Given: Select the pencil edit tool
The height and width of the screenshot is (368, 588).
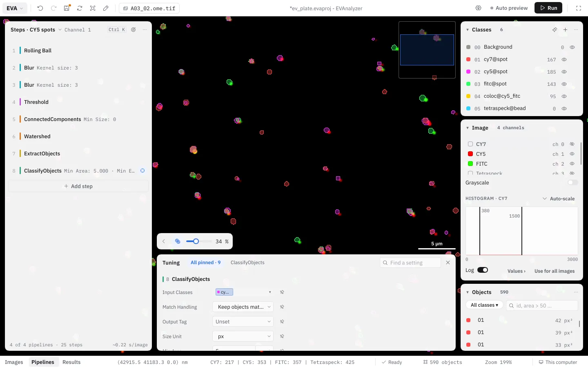Looking at the screenshot, I should pos(106,8).
